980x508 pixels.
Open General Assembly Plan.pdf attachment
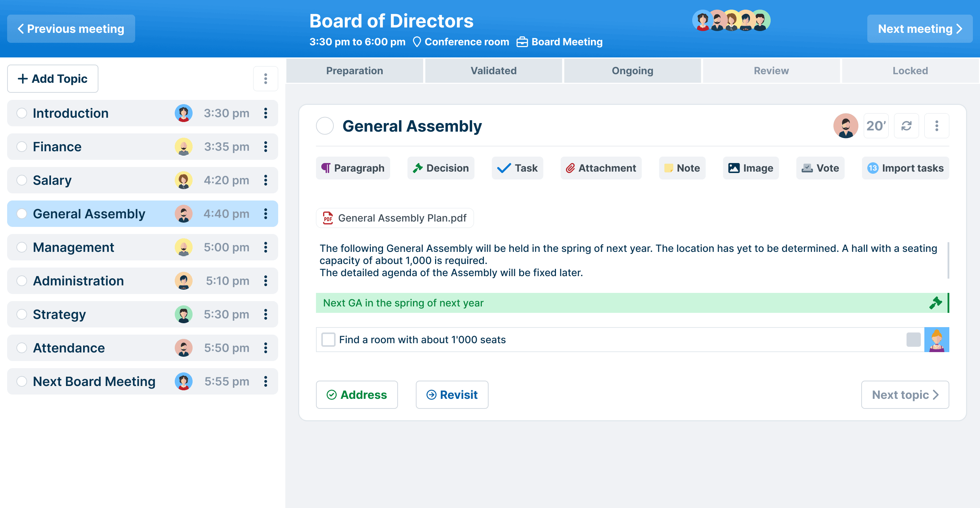point(394,218)
